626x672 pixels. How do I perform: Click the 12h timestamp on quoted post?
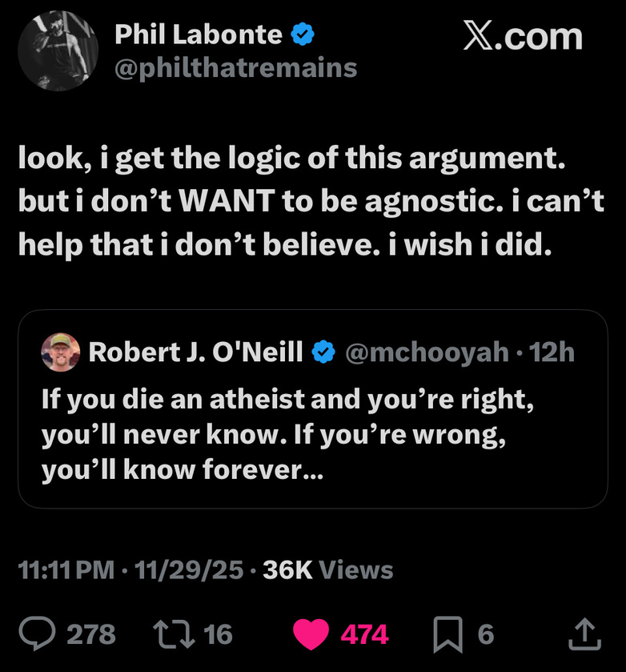coord(552,352)
